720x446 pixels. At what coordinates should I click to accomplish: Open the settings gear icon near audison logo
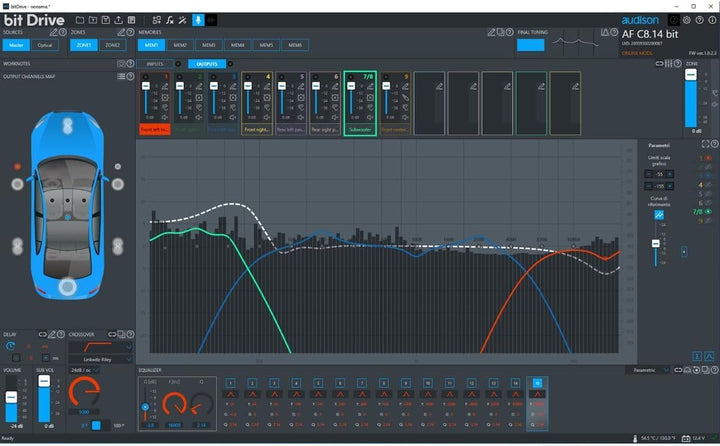coord(686,20)
